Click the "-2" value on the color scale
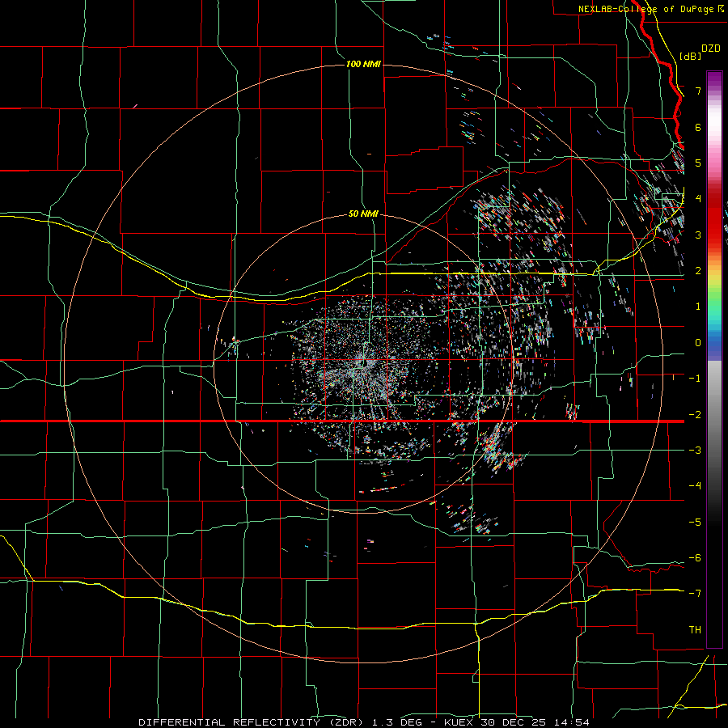The height and width of the screenshot is (728, 728). pos(695,415)
